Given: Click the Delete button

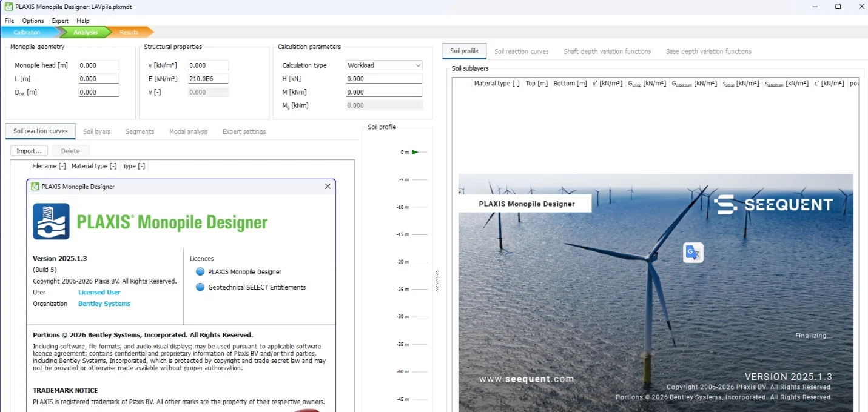Looking at the screenshot, I should pos(70,151).
